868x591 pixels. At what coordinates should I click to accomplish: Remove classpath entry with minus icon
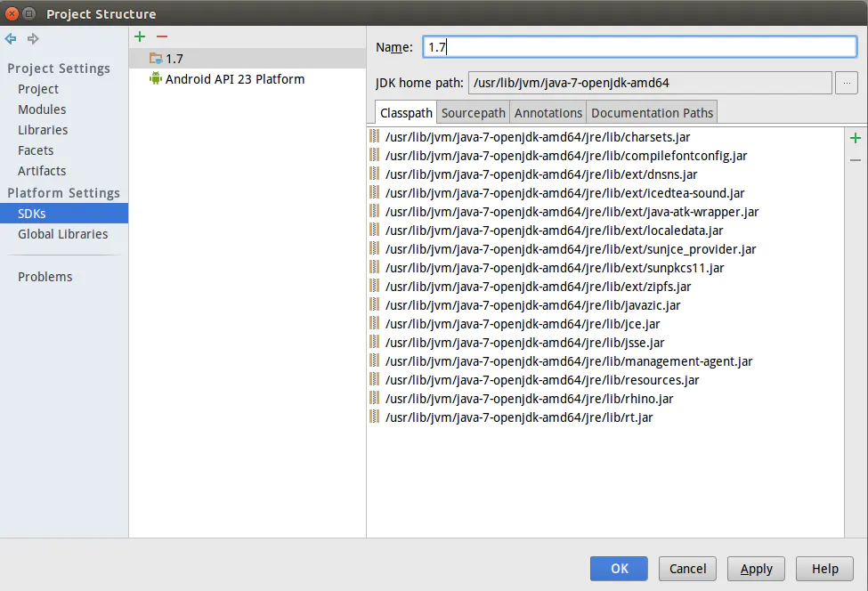pyautogui.click(x=856, y=160)
